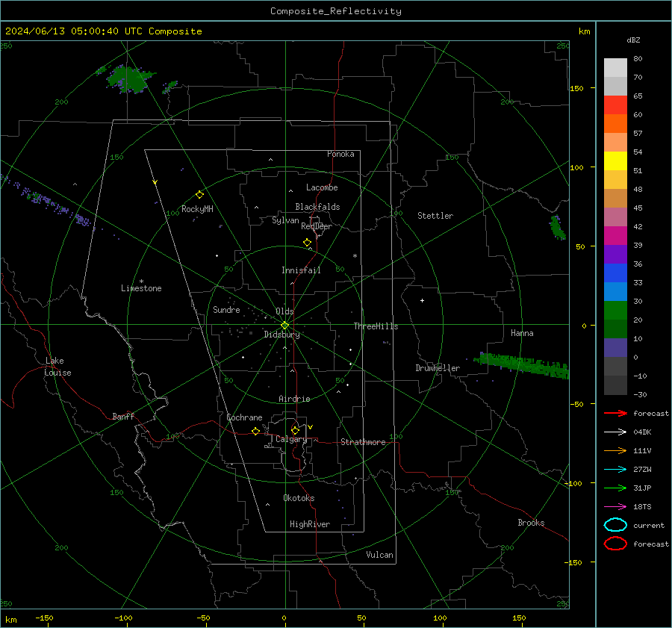Viewport: 672px width, 628px height.
Task: Select the red 60–65 dBZ color swatch
Action: [615, 105]
